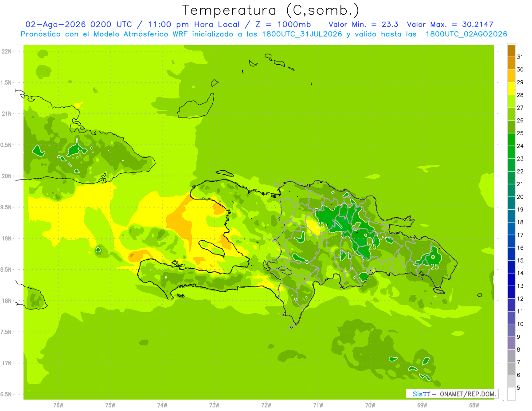Click the "1800UTC_02AGO2026" valid-until time text
Screen dimensions: 532x411
(466, 34)
